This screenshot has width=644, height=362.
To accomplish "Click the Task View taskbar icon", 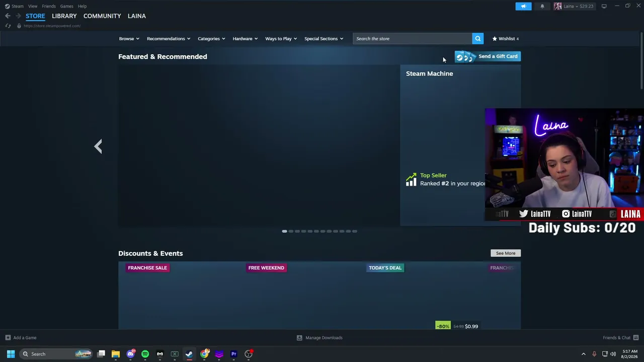I will point(101,354).
